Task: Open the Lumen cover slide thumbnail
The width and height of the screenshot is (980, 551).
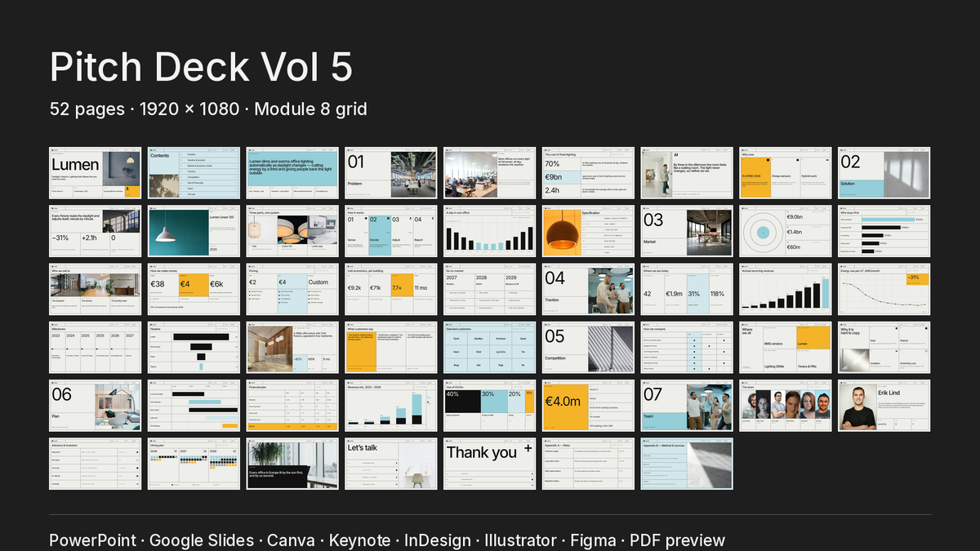Action: (x=95, y=172)
